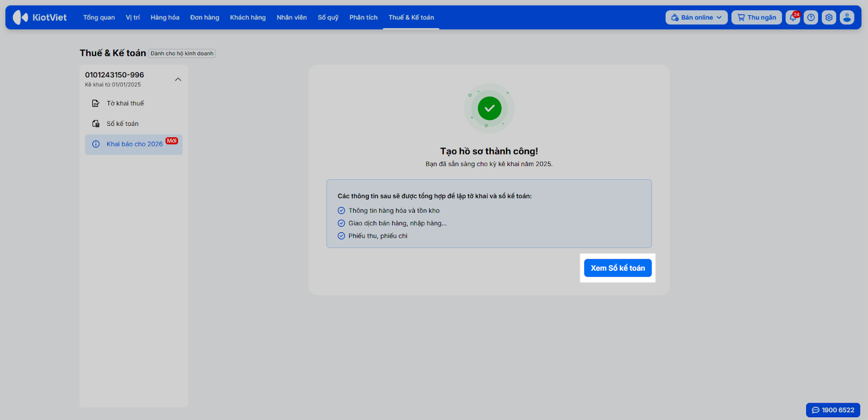Click the info icon beside Khai báo cho 2026
The height and width of the screenshot is (420, 868).
[95, 144]
